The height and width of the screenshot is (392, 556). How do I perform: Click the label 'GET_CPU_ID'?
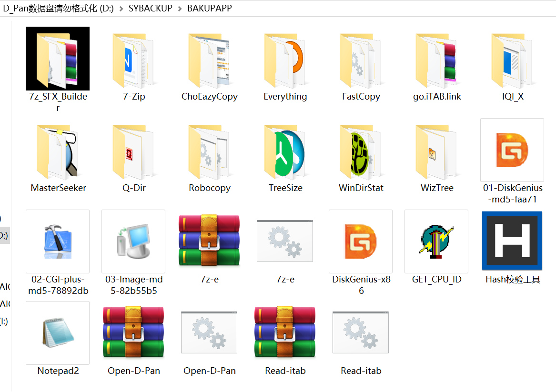point(437,279)
